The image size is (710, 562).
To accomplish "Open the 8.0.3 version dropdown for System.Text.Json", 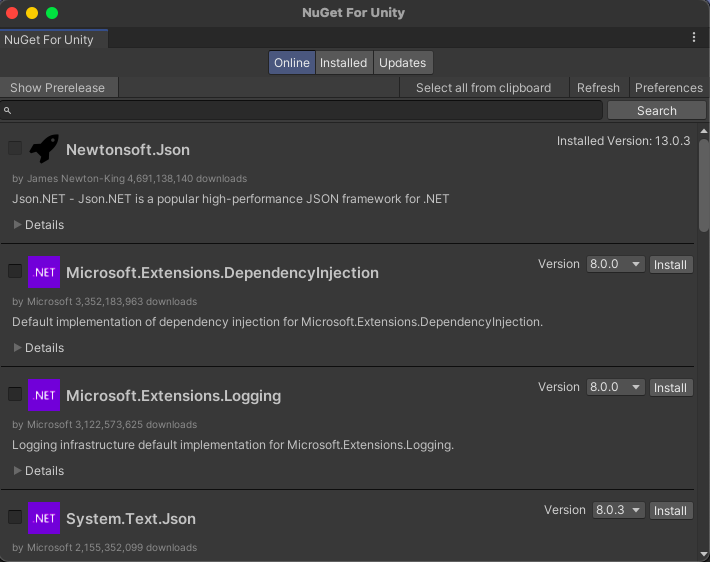I will pos(619,510).
